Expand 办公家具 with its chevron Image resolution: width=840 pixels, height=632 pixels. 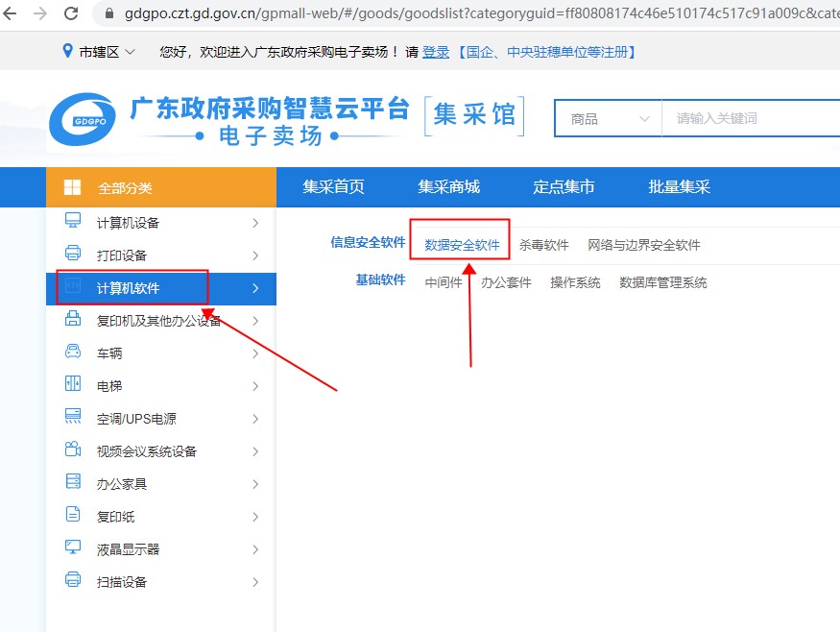coord(255,484)
